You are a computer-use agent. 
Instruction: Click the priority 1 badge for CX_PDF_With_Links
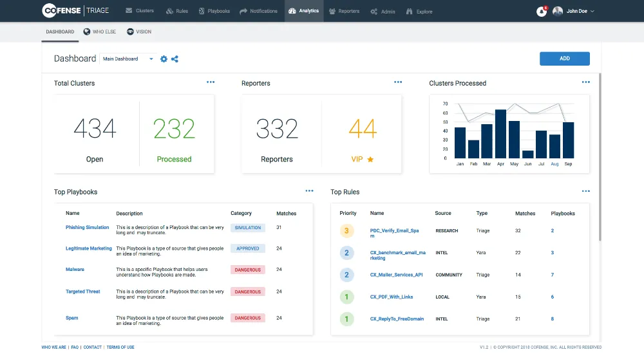pyautogui.click(x=346, y=297)
